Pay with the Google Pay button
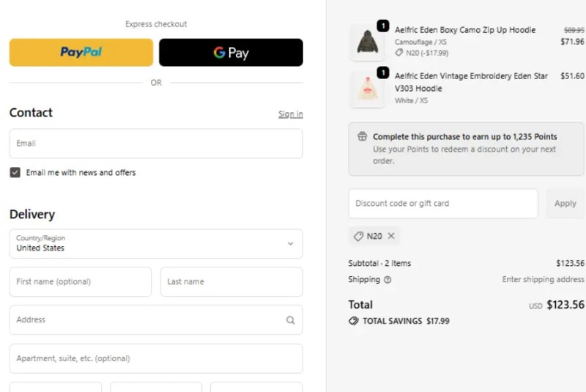Viewport: 586px width, 392px height. pos(231,52)
